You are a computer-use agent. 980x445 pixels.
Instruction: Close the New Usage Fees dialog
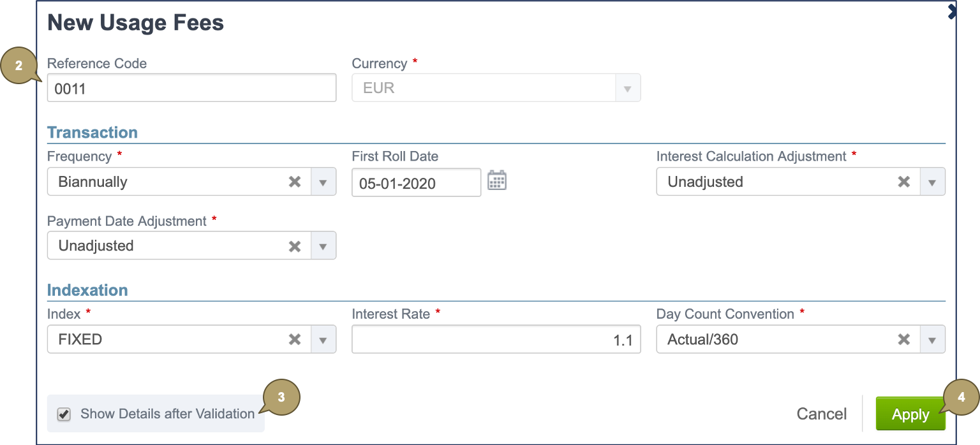952,11
